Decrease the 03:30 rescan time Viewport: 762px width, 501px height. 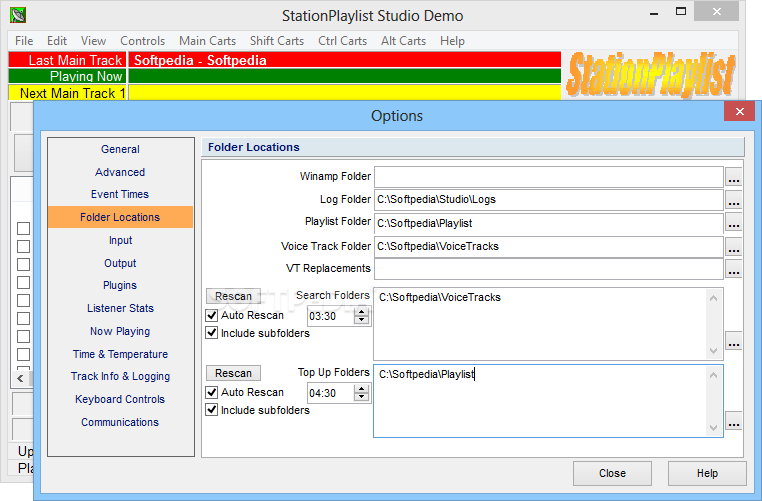point(361,320)
